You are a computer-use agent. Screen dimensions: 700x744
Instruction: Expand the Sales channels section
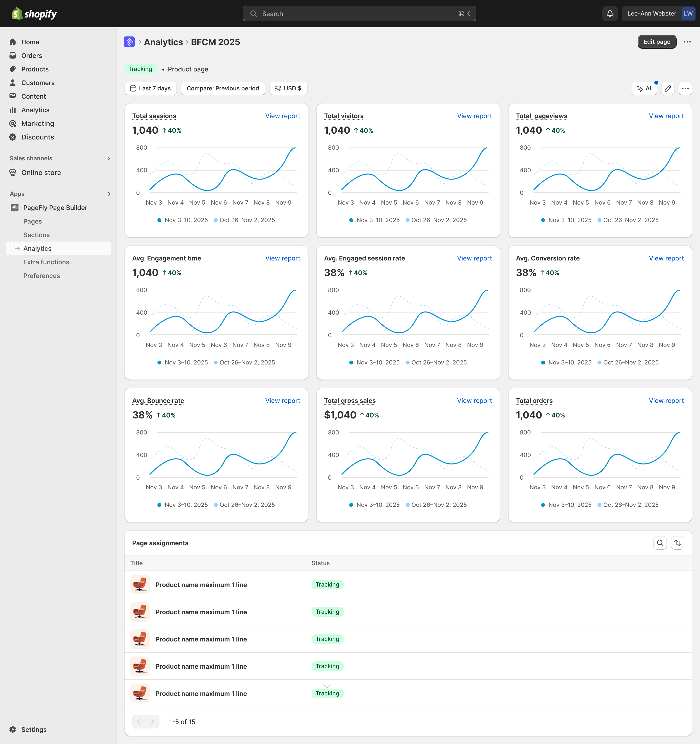(109, 158)
